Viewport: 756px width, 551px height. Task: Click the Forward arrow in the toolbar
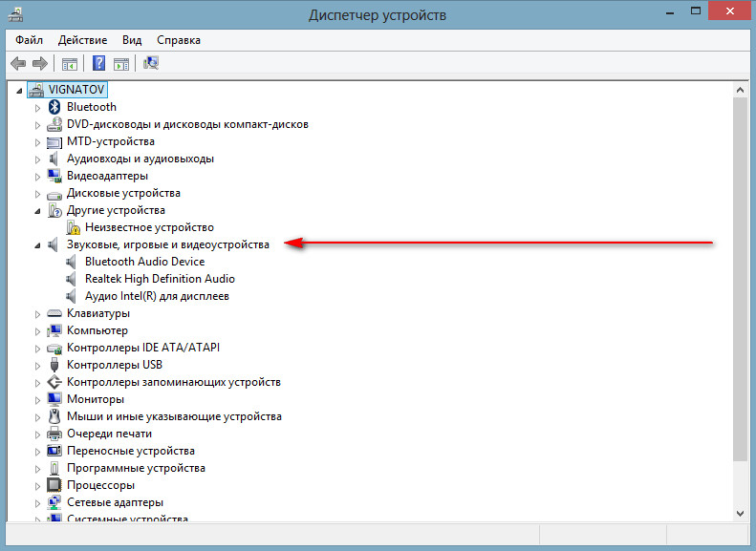point(39,64)
